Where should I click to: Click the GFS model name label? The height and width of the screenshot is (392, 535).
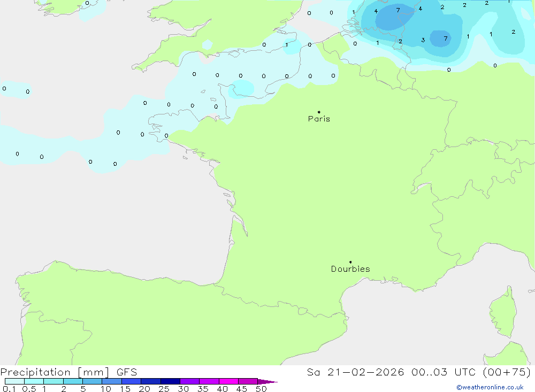pyautogui.click(x=127, y=372)
